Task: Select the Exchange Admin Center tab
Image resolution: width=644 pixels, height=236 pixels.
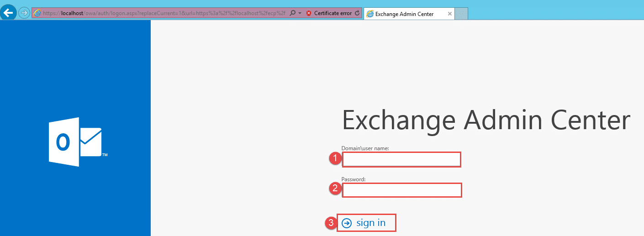Action: point(409,14)
